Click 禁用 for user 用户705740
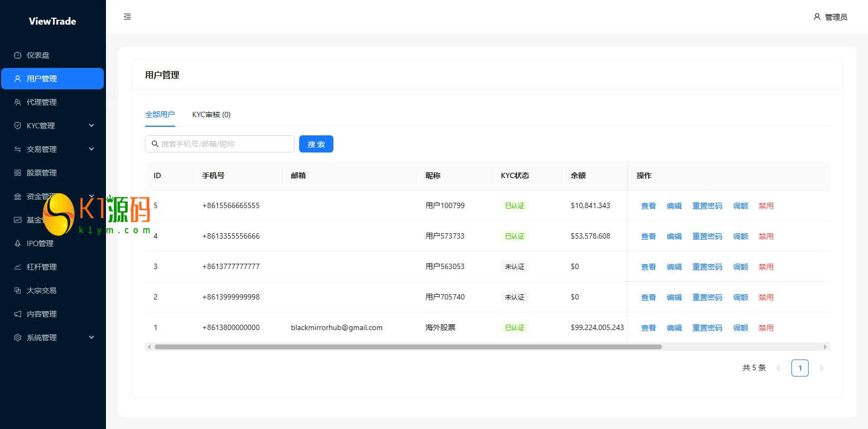This screenshot has height=429, width=868. click(x=766, y=297)
